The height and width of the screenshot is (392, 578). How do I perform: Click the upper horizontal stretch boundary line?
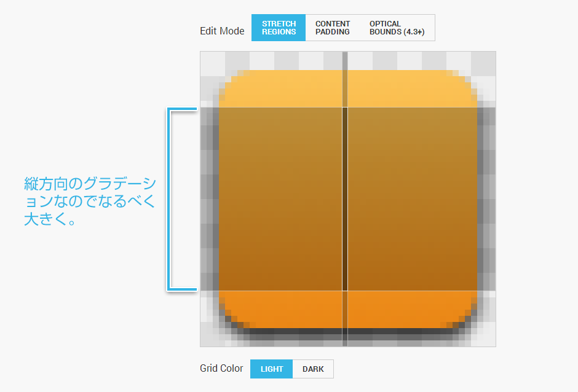pyautogui.click(x=348, y=108)
